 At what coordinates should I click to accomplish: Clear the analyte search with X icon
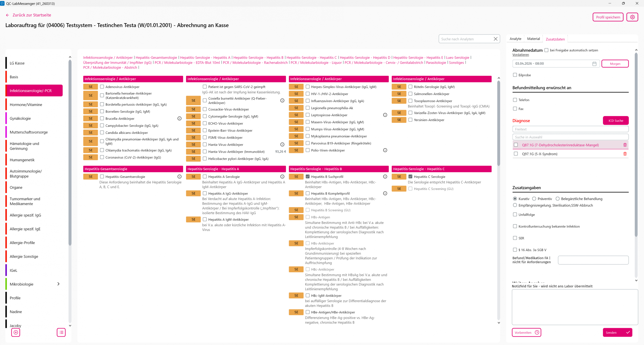(495, 39)
